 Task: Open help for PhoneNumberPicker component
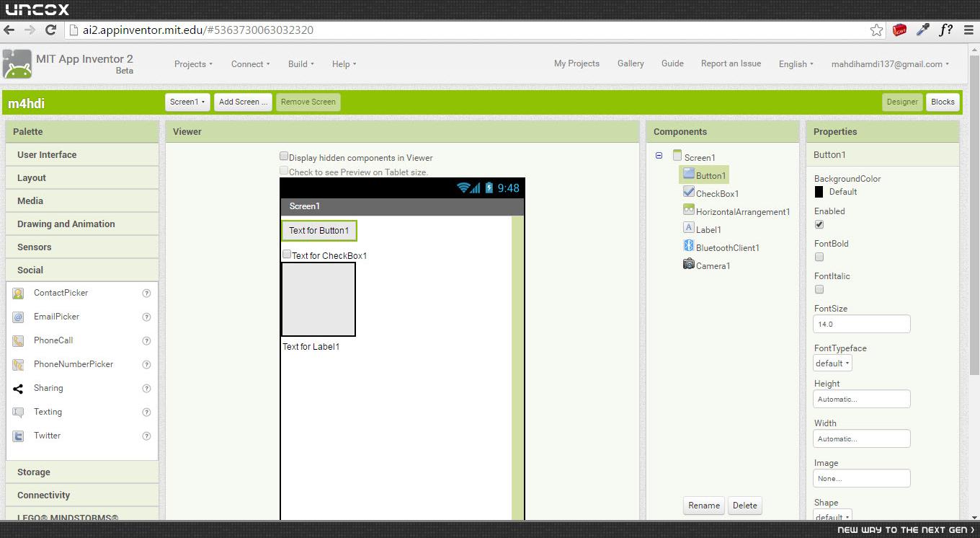tap(146, 365)
